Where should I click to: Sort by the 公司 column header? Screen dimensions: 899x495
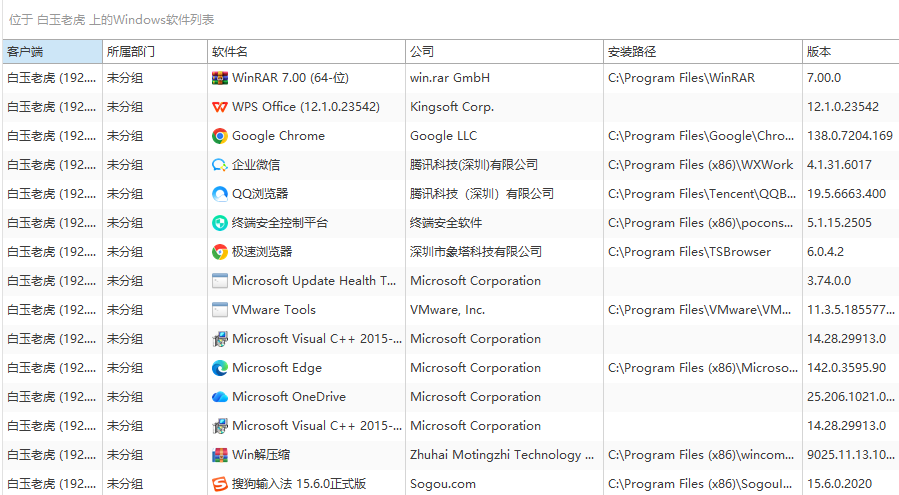click(x=505, y=52)
